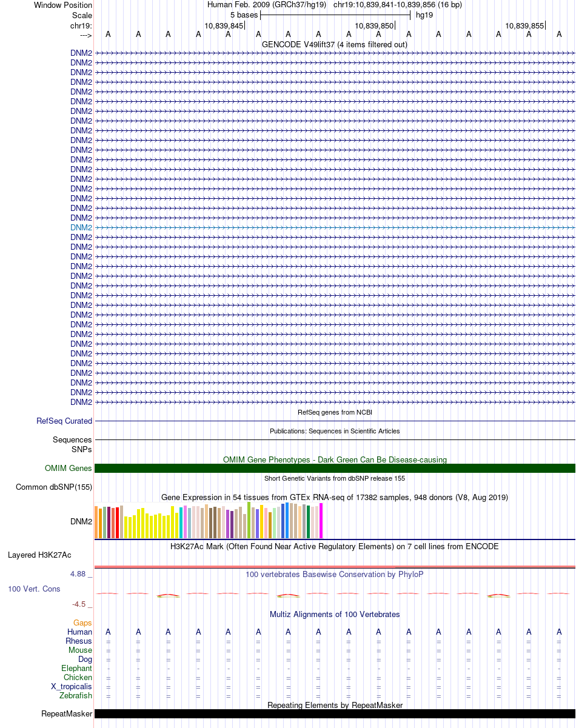Click the RepeatMasker track label
576x728 pixels.
pyautogui.click(x=67, y=714)
